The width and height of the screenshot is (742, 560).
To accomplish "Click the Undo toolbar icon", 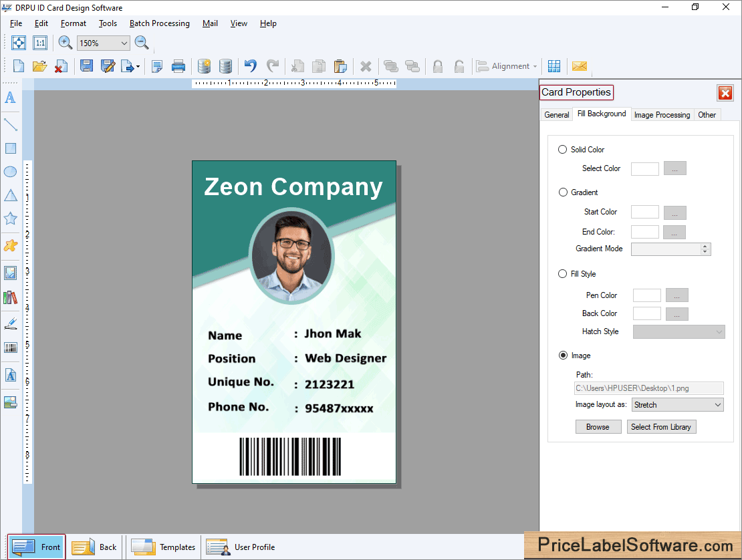I will (249, 66).
